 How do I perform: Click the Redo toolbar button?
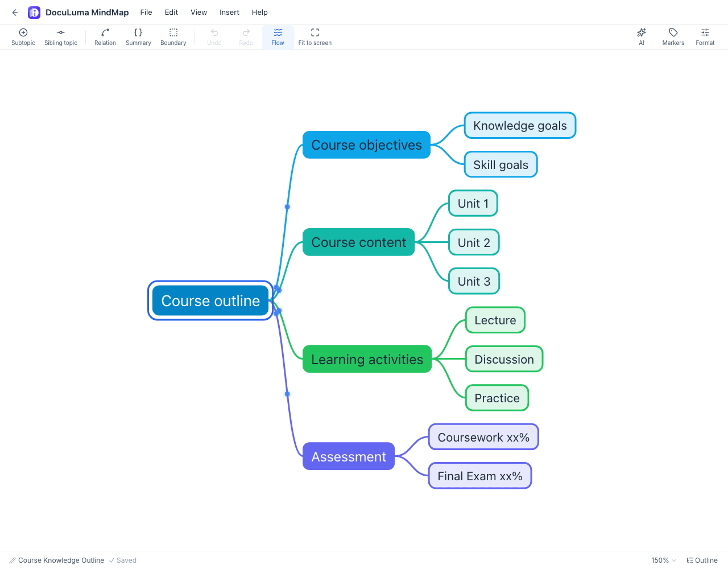pos(246,37)
